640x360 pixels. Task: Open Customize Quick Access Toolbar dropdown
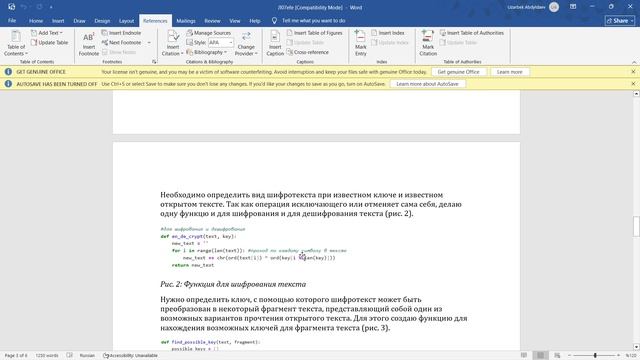click(x=51, y=7)
